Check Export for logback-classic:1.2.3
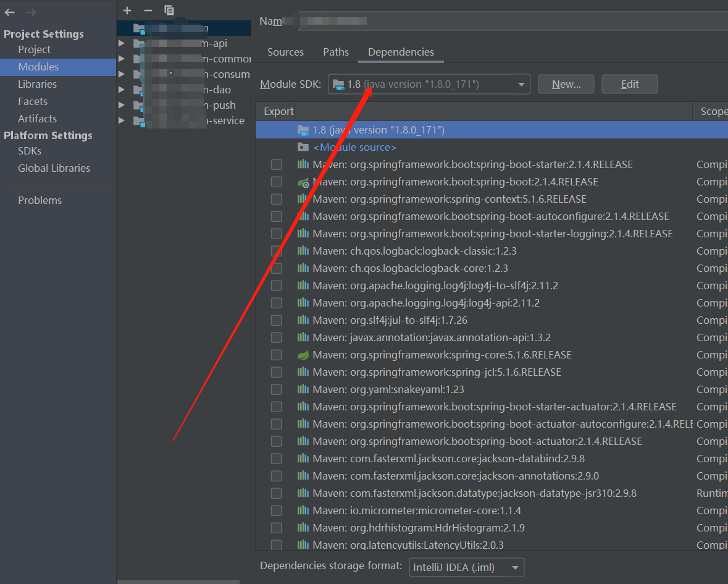Image resolution: width=728 pixels, height=584 pixels. 276,251
